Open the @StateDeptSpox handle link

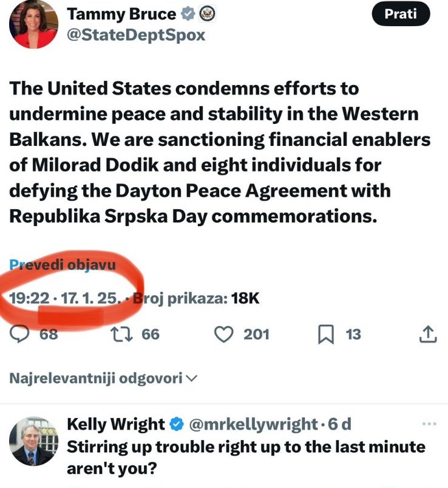pyautogui.click(x=135, y=35)
